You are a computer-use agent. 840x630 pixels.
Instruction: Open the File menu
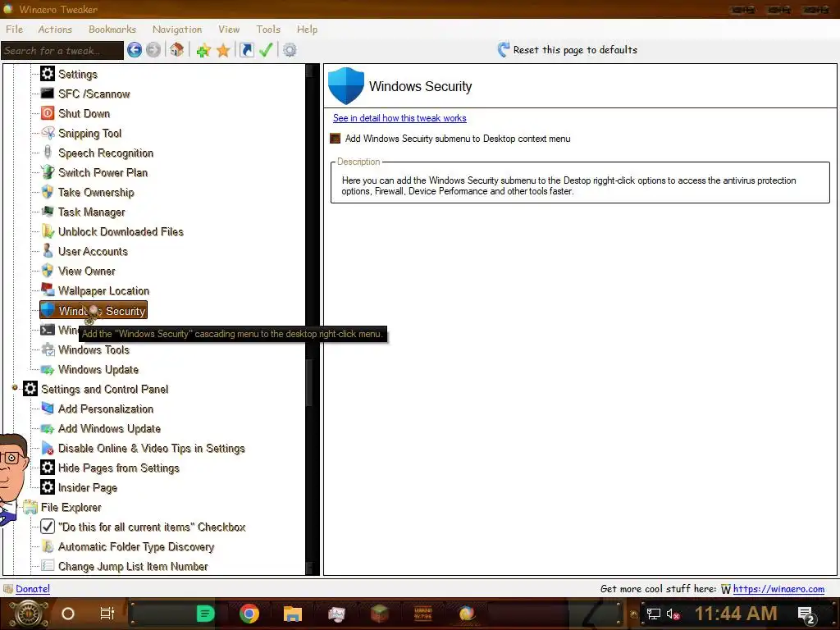pyautogui.click(x=15, y=29)
